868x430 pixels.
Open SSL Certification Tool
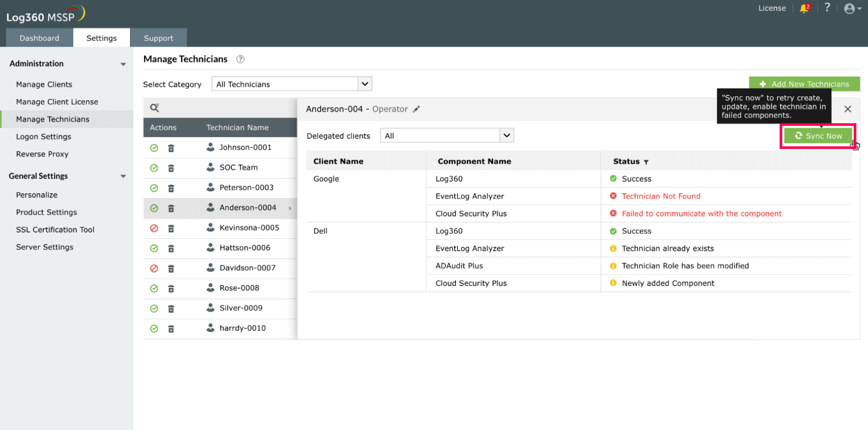click(55, 230)
